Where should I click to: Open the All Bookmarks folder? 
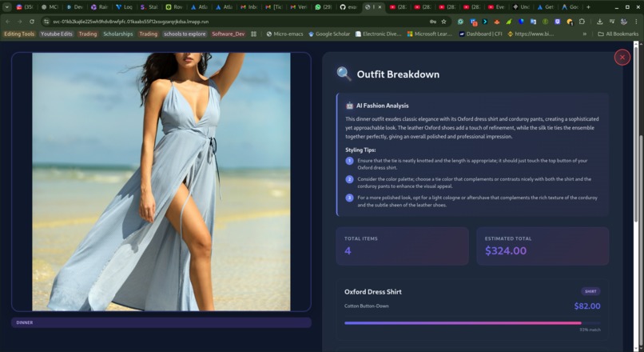coord(618,34)
